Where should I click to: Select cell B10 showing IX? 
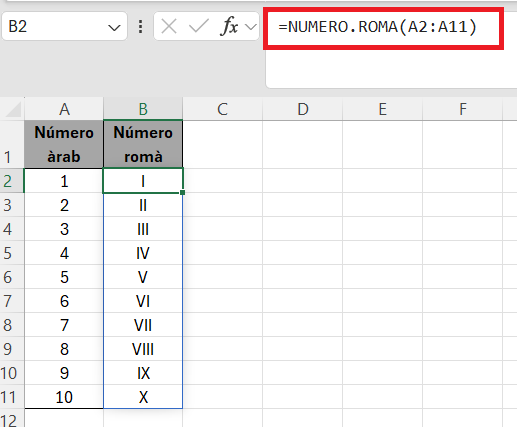pos(143,373)
